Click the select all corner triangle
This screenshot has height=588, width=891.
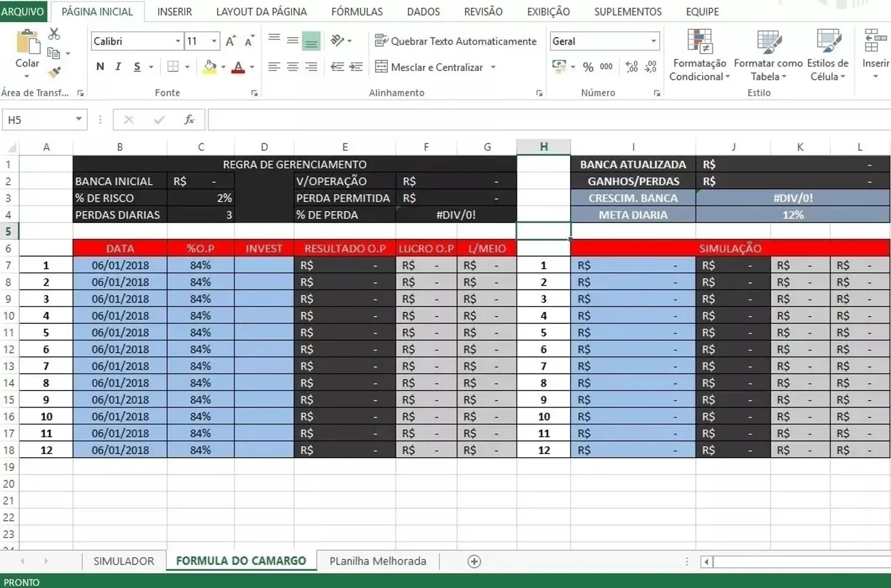pos(11,148)
